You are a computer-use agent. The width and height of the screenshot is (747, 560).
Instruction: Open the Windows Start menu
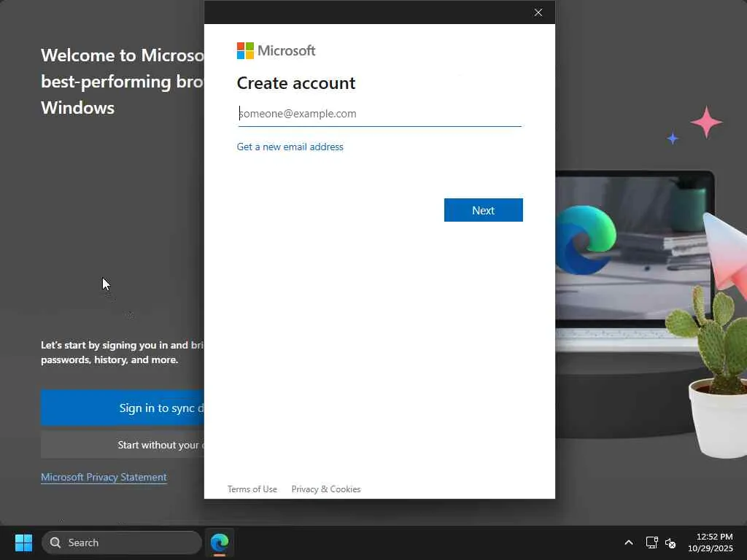tap(23, 542)
